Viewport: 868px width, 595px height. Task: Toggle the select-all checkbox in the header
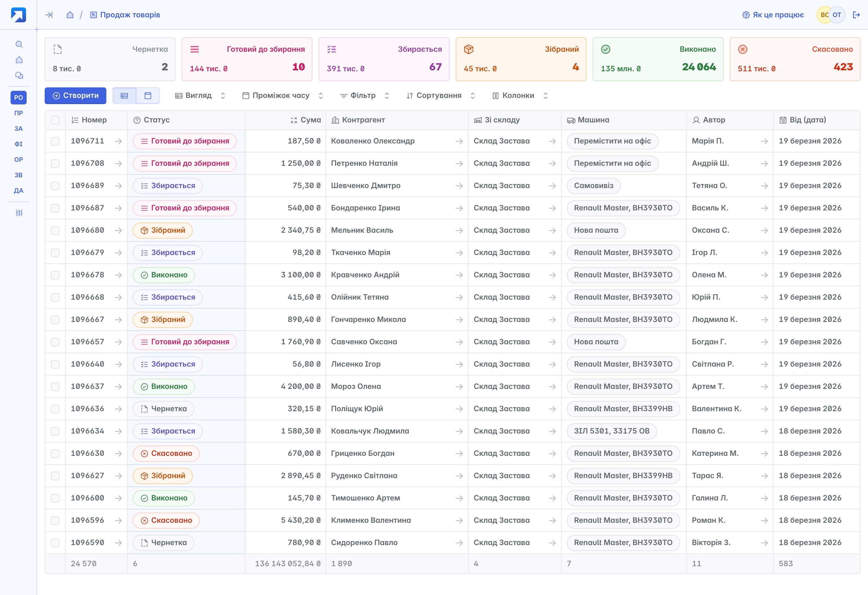coord(55,120)
